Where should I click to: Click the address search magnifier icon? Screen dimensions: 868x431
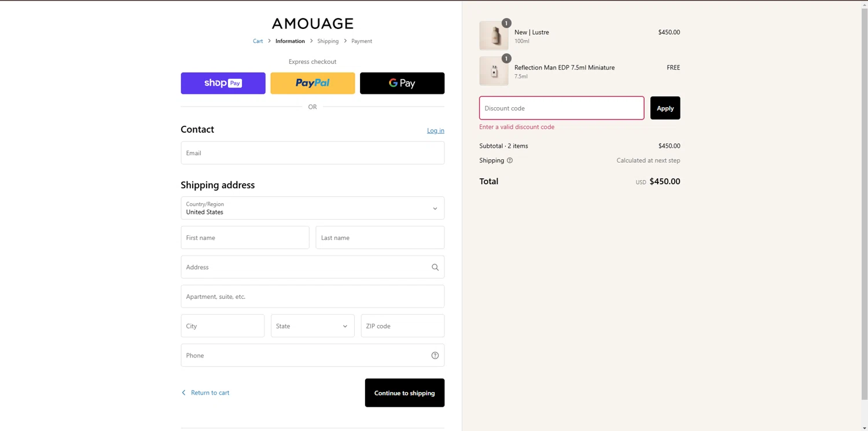coord(435,267)
